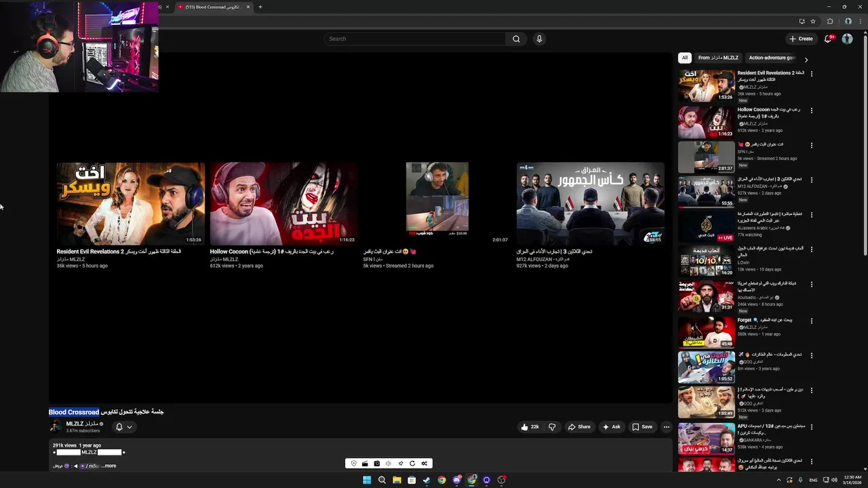The image size is (868, 488).
Task: Click the Create button
Action: tap(801, 39)
